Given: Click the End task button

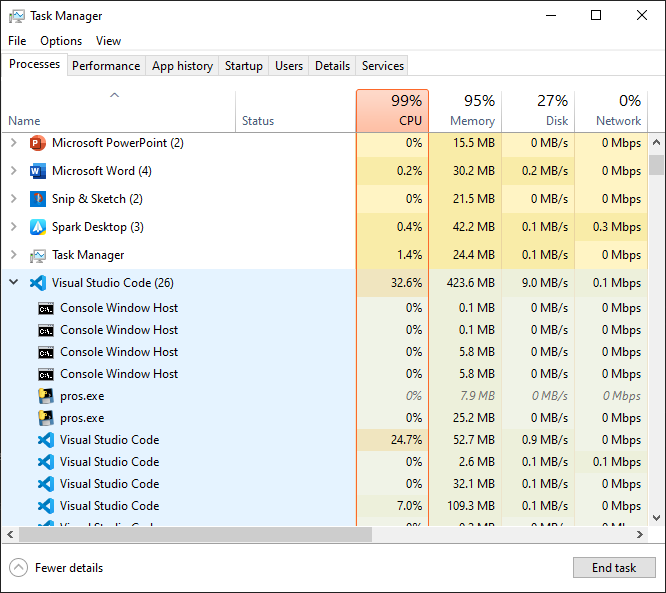Looking at the screenshot, I should [614, 568].
